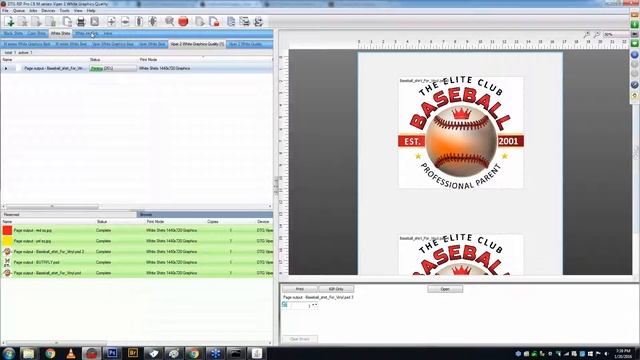Viewport: 640px width, 360px height.
Task: Open Adobe Bridge from the taskbar
Action: [x=133, y=353]
